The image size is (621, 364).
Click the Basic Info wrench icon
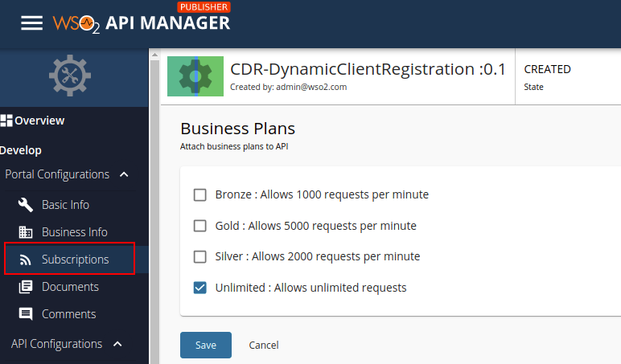[x=26, y=205]
